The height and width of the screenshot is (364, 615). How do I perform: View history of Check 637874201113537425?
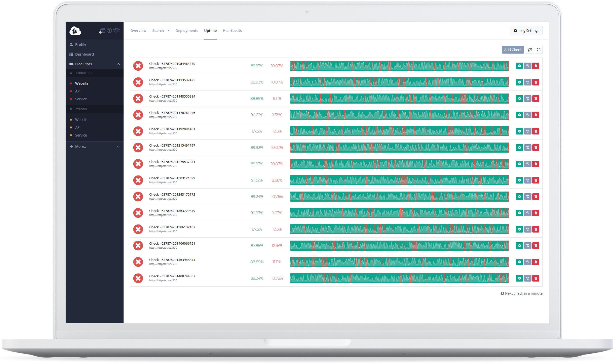tap(528, 82)
